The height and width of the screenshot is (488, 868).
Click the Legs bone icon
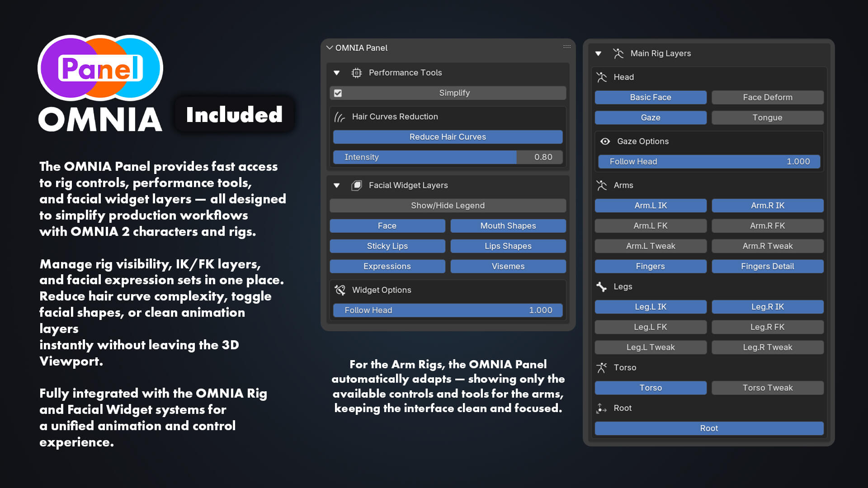tap(601, 286)
